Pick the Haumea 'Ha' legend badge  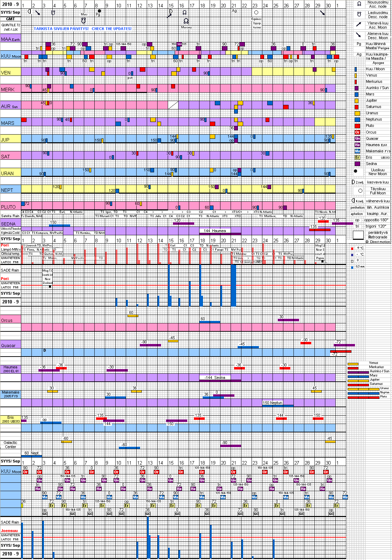357,145
